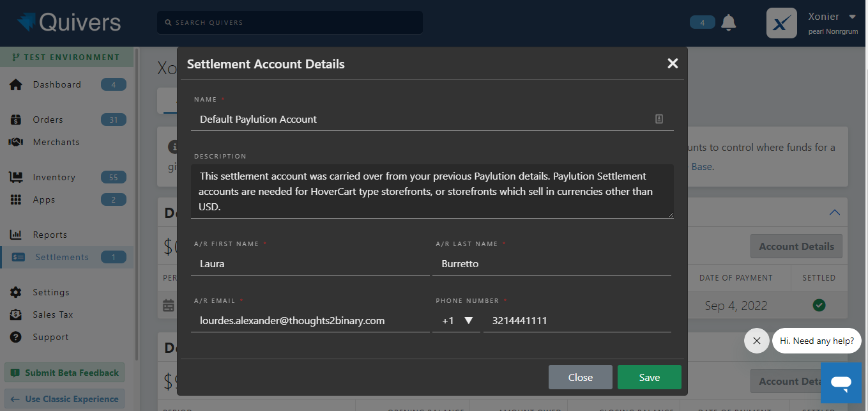Open the +1 country code dropdown
This screenshot has height=411, width=868.
pyautogui.click(x=456, y=320)
